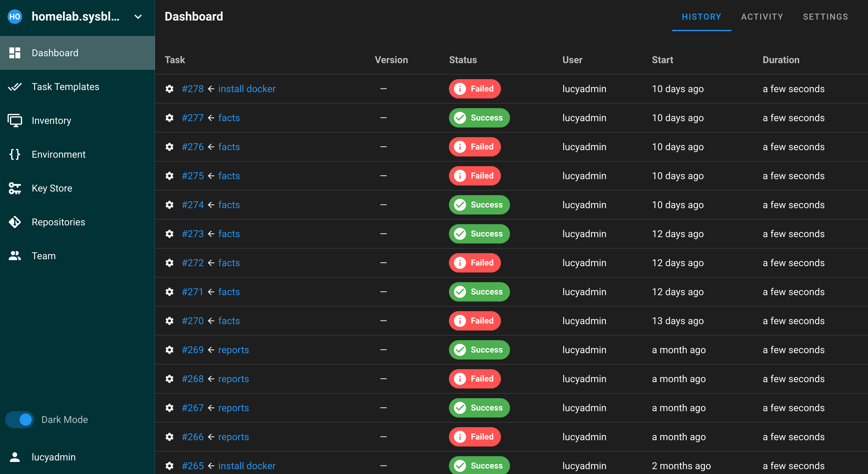
Task: Click the Inventory monitor icon
Action: point(15,121)
